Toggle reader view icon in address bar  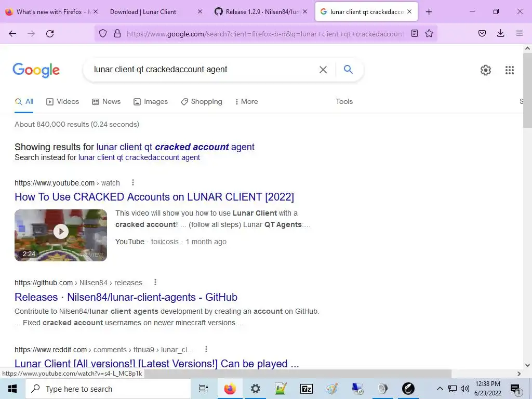click(x=414, y=33)
